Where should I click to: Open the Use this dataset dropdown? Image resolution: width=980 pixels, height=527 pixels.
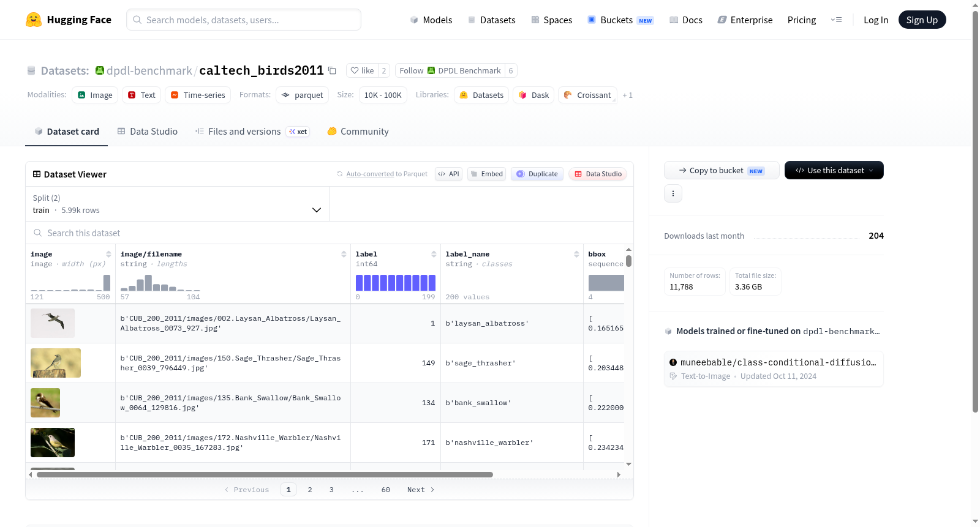coord(834,170)
